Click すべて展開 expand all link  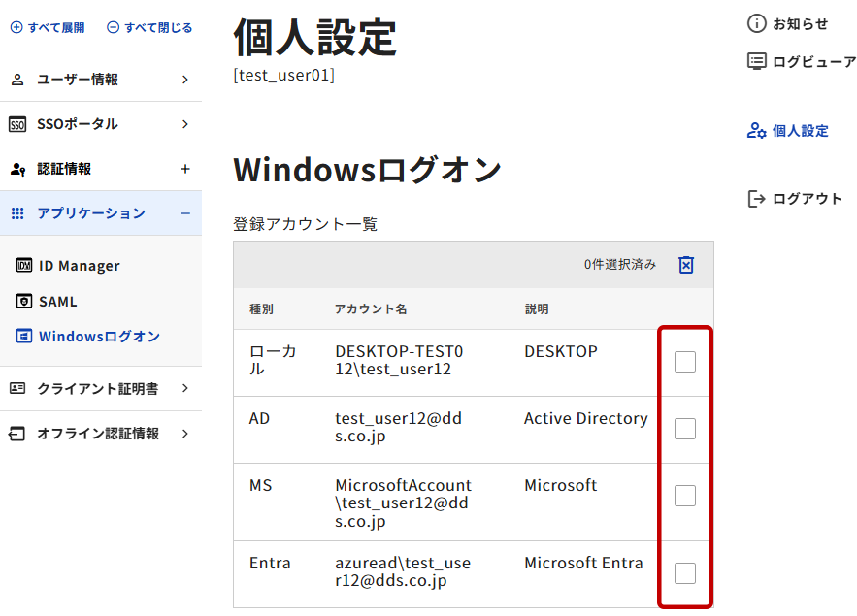(x=48, y=27)
